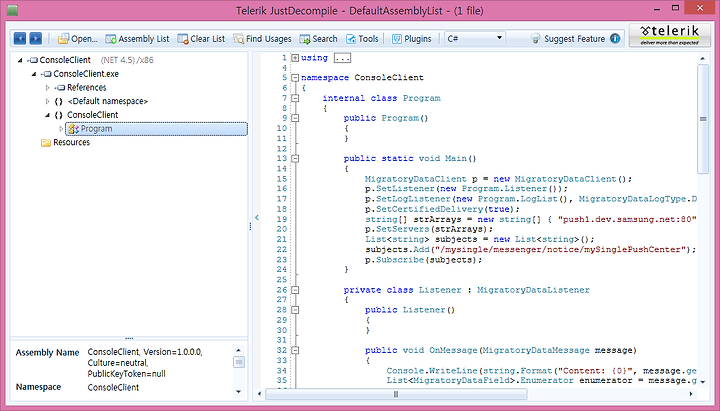The height and width of the screenshot is (411, 720).
Task: Click MigratoryDataListener base type
Action: (x=533, y=290)
